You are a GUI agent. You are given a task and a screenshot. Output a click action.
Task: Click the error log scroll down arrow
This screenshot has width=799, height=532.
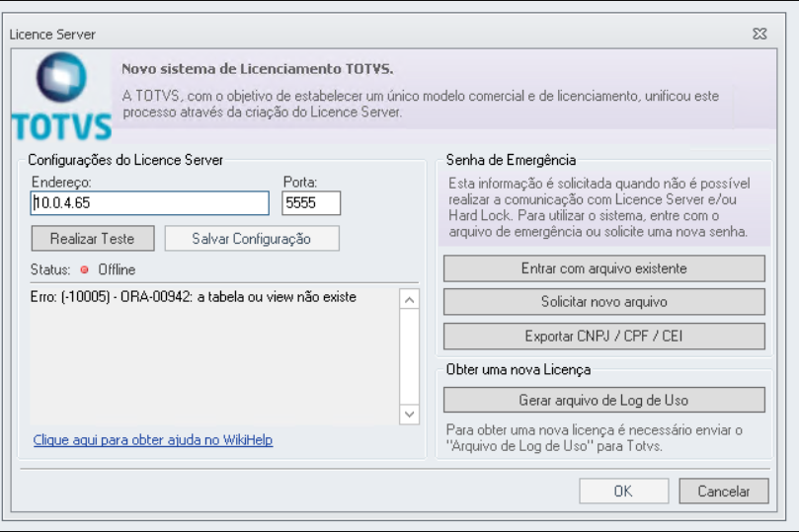pyautogui.click(x=409, y=414)
